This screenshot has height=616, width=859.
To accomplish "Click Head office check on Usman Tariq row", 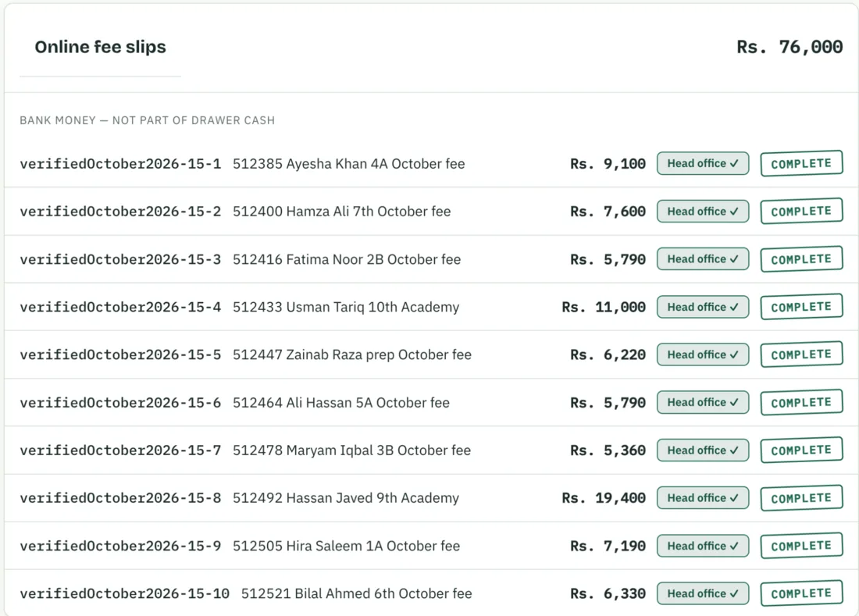I will click(703, 307).
